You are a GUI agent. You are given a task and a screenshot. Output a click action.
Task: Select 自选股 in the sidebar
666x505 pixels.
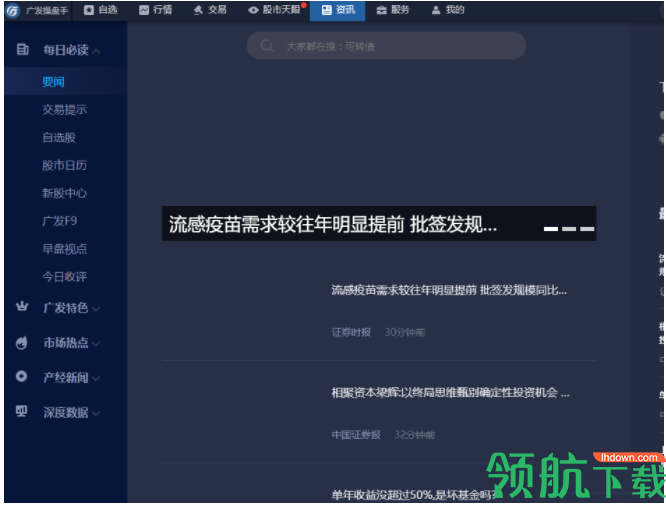click(x=59, y=138)
